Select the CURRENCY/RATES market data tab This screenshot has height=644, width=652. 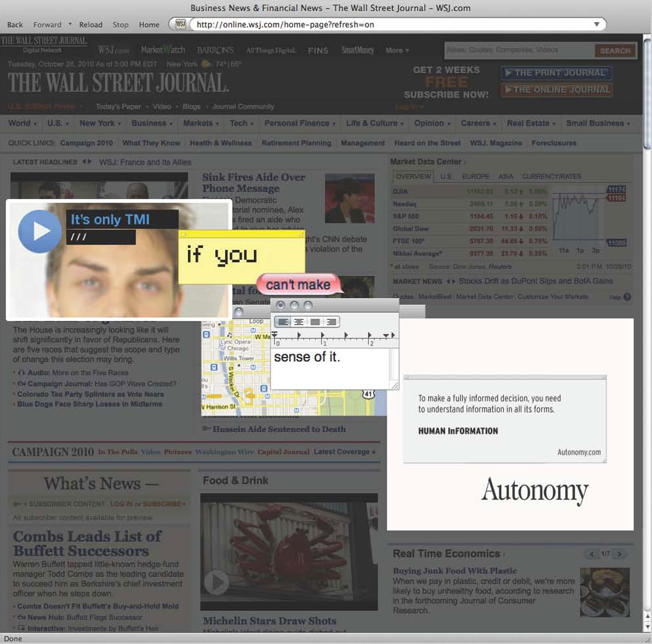[551, 176]
